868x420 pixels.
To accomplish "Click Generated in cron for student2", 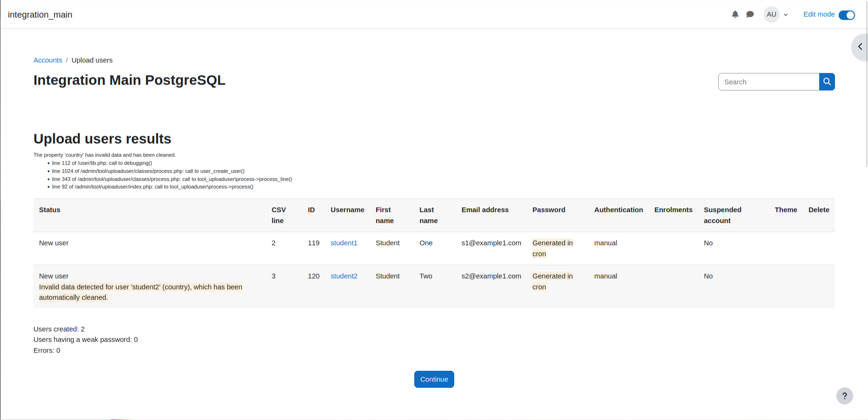I will pyautogui.click(x=552, y=282).
